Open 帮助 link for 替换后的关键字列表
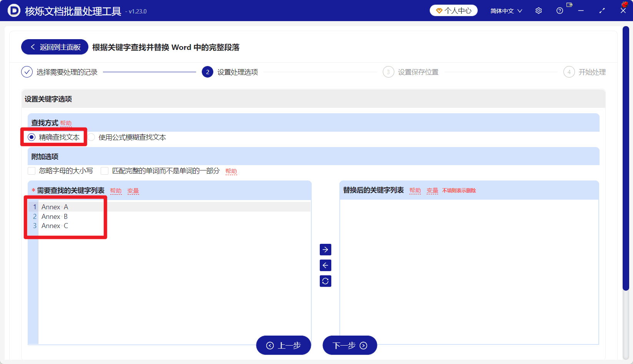Image resolution: width=633 pixels, height=364 pixels. click(x=415, y=190)
